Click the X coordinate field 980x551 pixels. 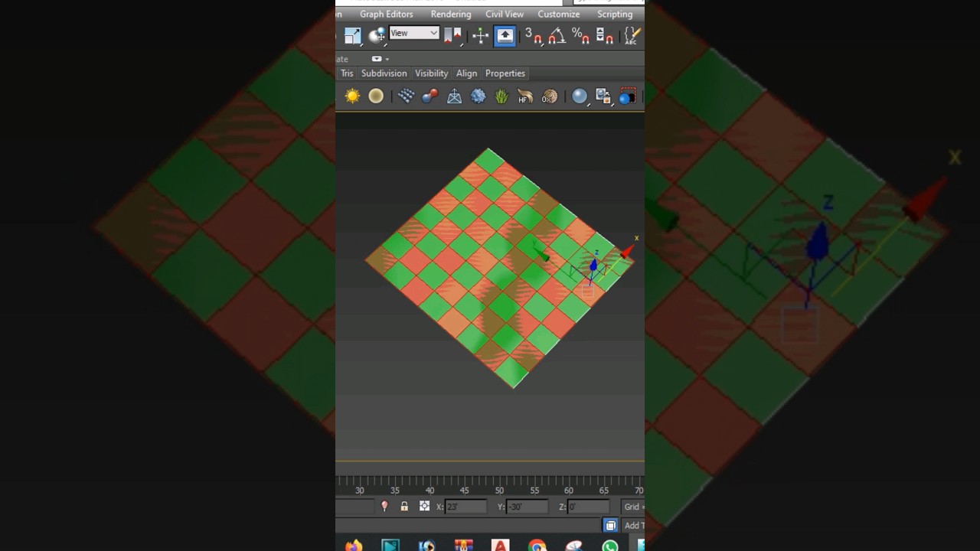[465, 507]
